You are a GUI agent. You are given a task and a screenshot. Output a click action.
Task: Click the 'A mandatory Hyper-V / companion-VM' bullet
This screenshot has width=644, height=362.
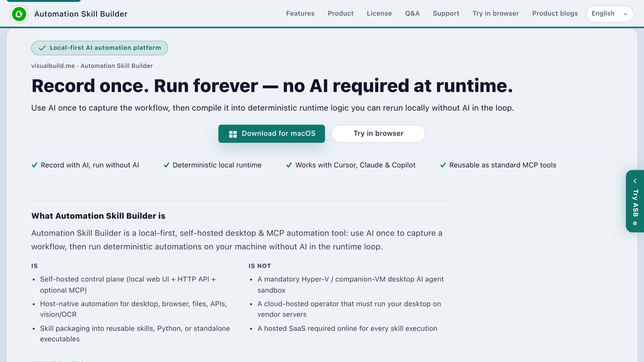pyautogui.click(x=350, y=284)
